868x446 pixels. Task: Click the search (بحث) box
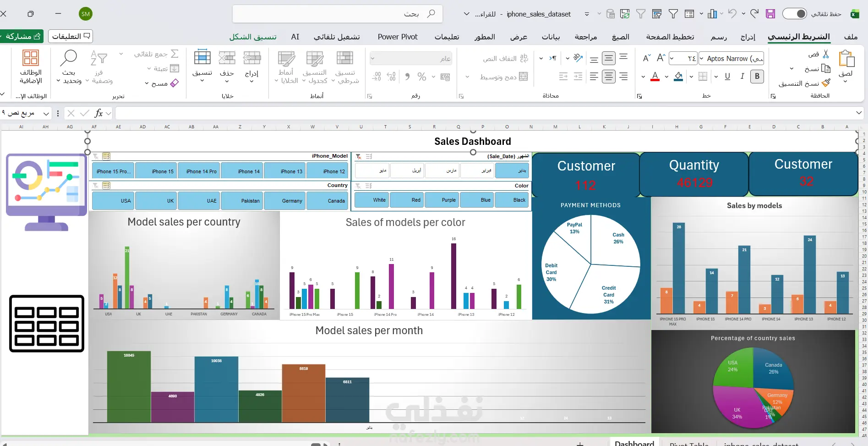[338, 14]
